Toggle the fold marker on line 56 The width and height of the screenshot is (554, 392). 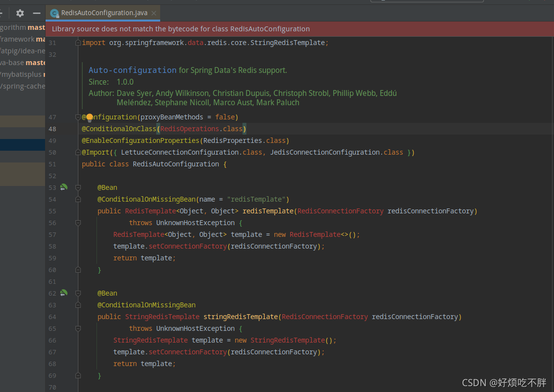(x=78, y=223)
